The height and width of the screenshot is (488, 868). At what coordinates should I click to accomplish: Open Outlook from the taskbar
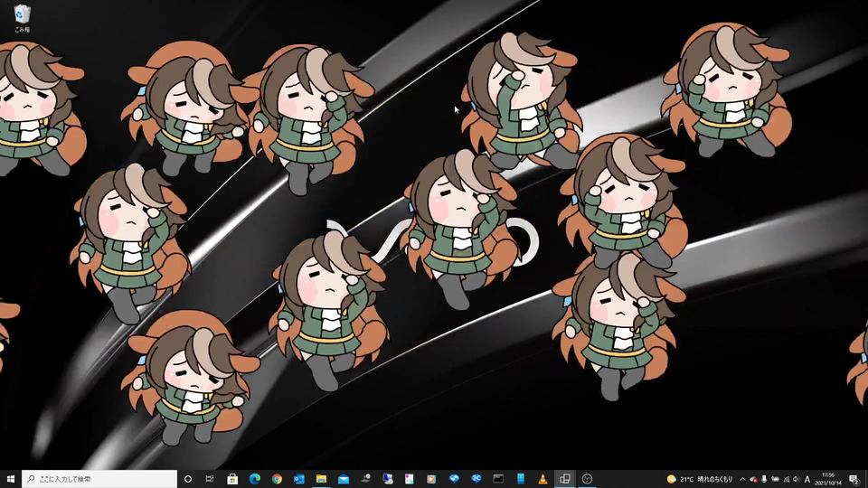point(299,479)
